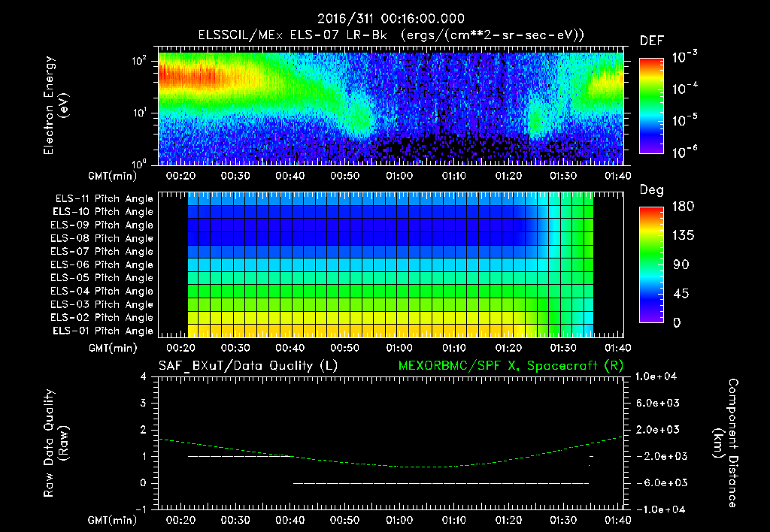The height and width of the screenshot is (532, 770).
Task: Click the Deg label above middle color bar
Action: (x=652, y=190)
